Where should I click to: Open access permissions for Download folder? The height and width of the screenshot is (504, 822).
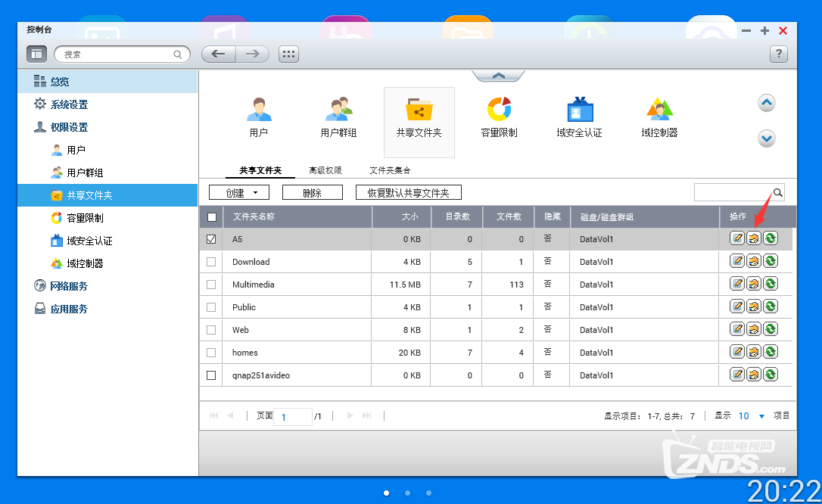coord(754,261)
